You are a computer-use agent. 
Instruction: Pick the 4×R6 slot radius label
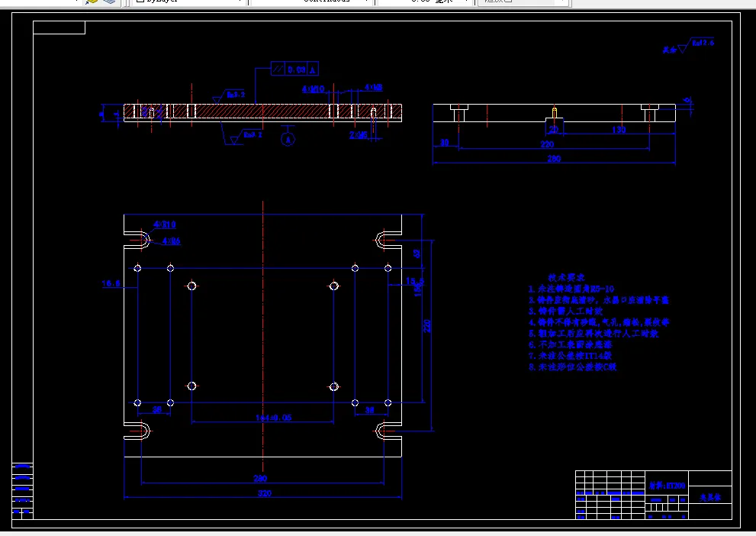[171, 241]
